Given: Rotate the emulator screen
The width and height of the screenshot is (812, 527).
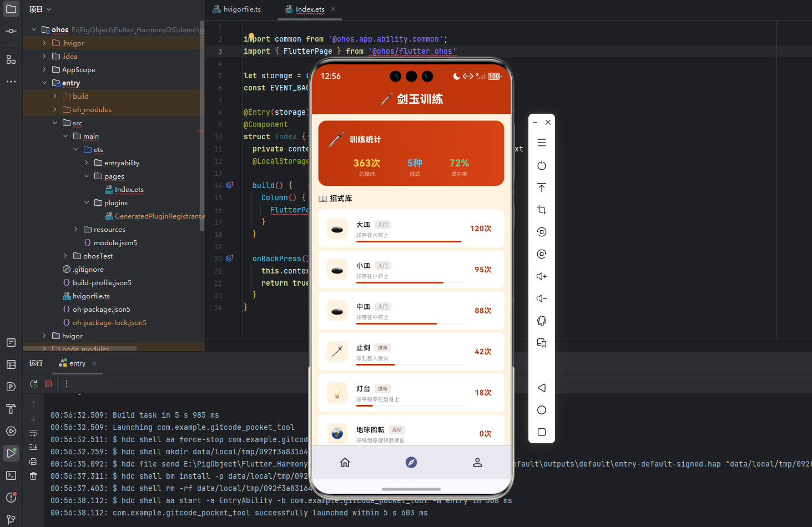Looking at the screenshot, I should (x=542, y=321).
